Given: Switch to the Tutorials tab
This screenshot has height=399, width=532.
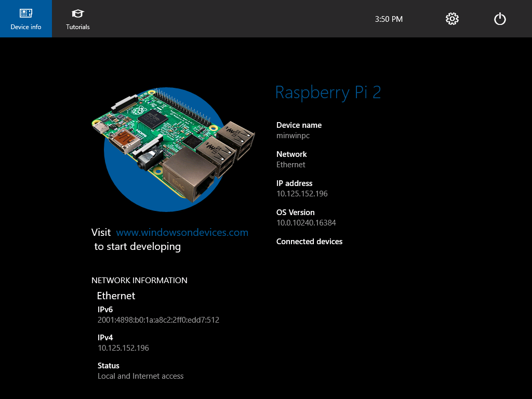Looking at the screenshot, I should tap(77, 19).
